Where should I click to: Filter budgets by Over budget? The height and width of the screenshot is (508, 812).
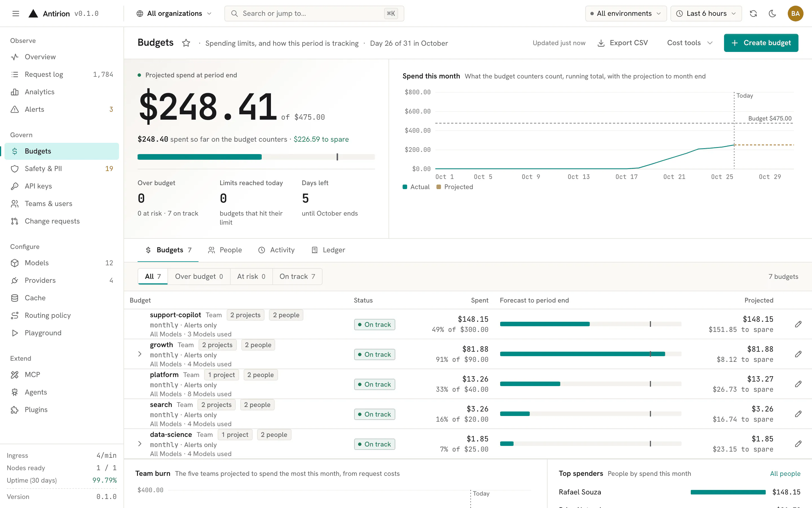199,277
